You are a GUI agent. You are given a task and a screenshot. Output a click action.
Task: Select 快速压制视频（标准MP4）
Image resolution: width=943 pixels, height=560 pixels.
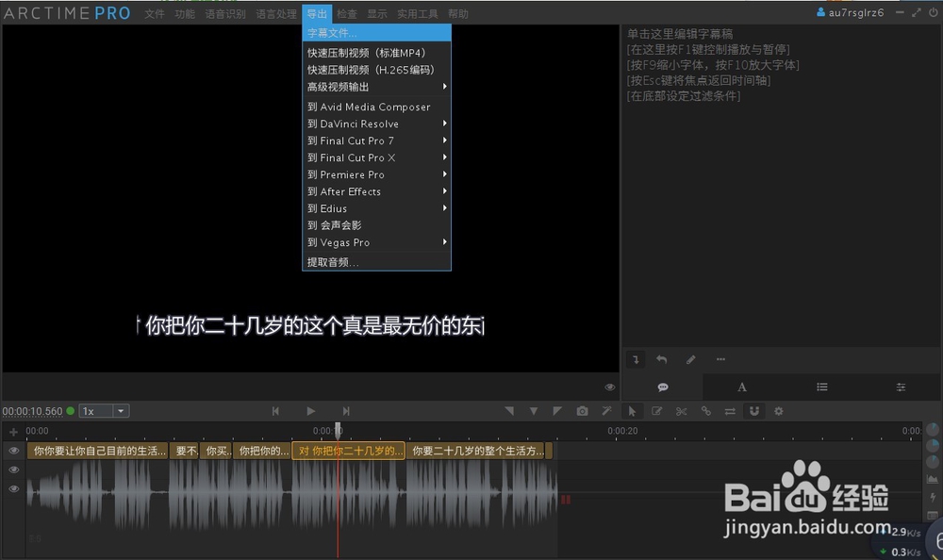(376, 53)
